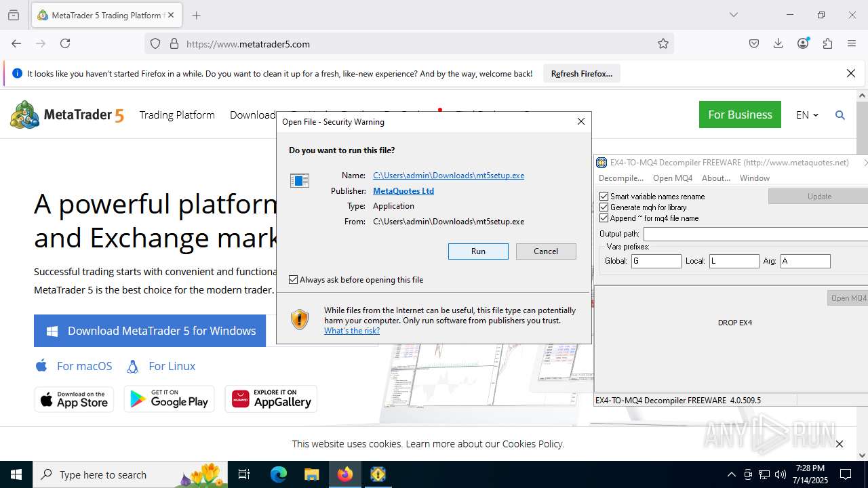Dismiss the cookies notice

coord(840,444)
